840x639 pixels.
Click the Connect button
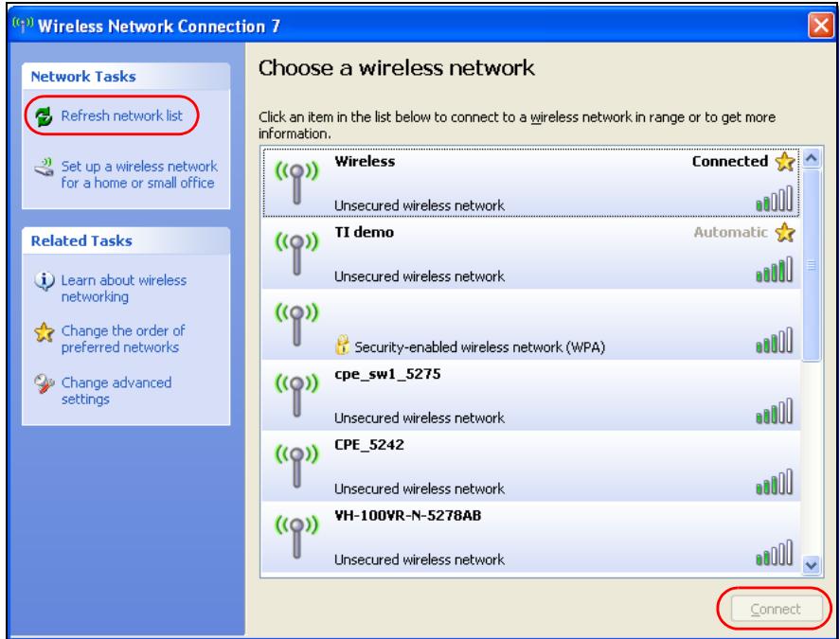tap(776, 609)
